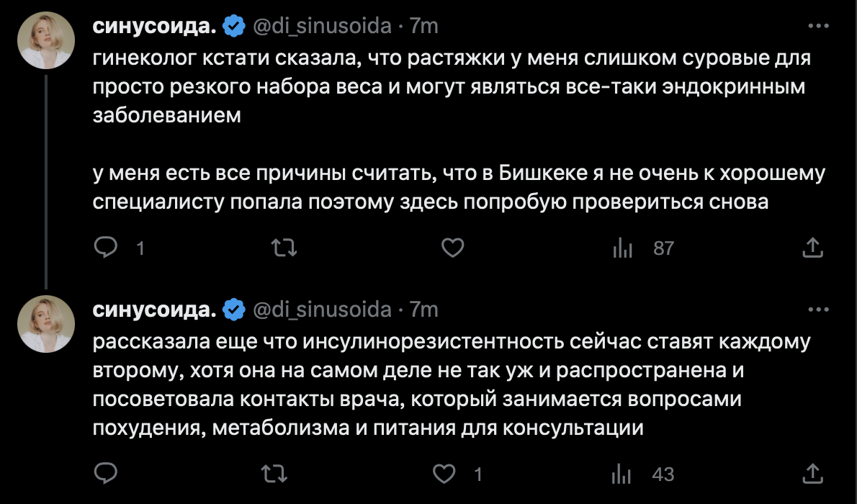Reply to the first tweet about the gynecologist

[107, 248]
